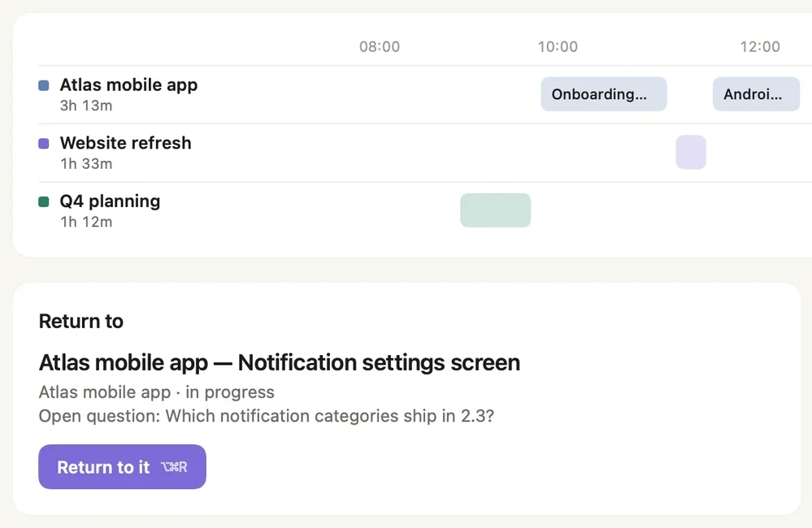Select the Atlas mobile app project row title
The height and width of the screenshot is (528, 812).
[x=128, y=84]
